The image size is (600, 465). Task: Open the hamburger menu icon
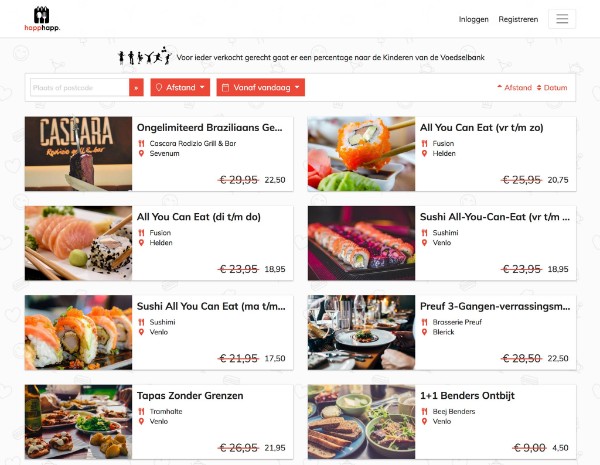pyautogui.click(x=562, y=19)
